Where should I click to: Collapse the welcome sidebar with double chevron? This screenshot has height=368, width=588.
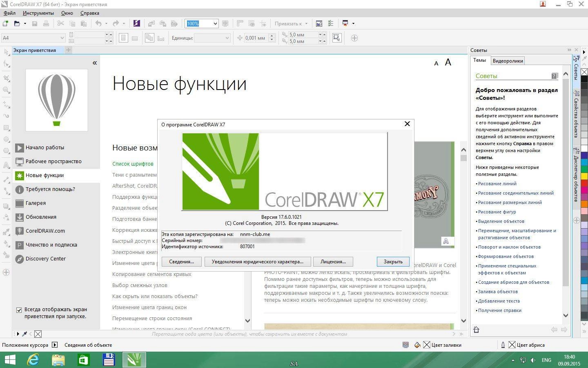(95, 63)
